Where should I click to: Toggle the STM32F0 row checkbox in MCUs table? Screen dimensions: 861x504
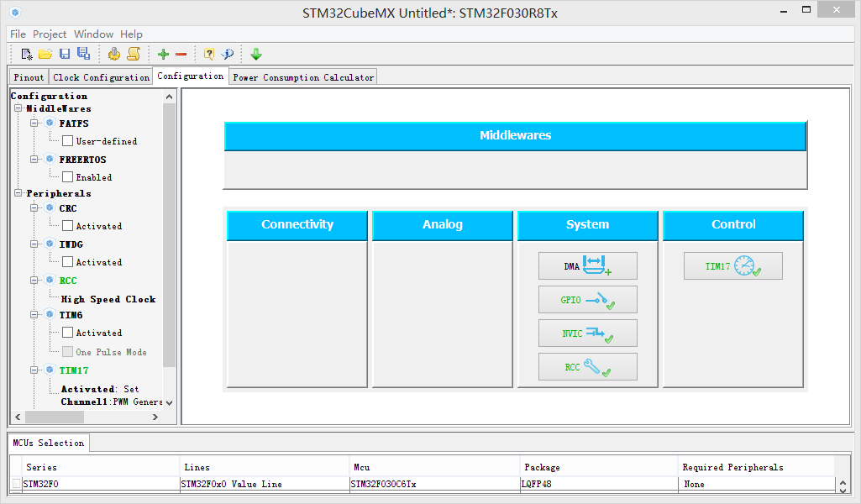[x=17, y=484]
